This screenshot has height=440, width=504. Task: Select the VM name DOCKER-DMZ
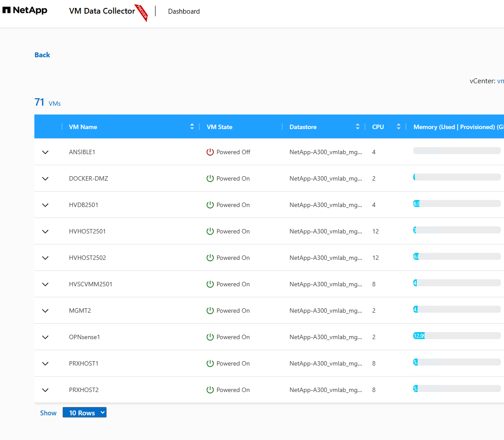(x=89, y=178)
